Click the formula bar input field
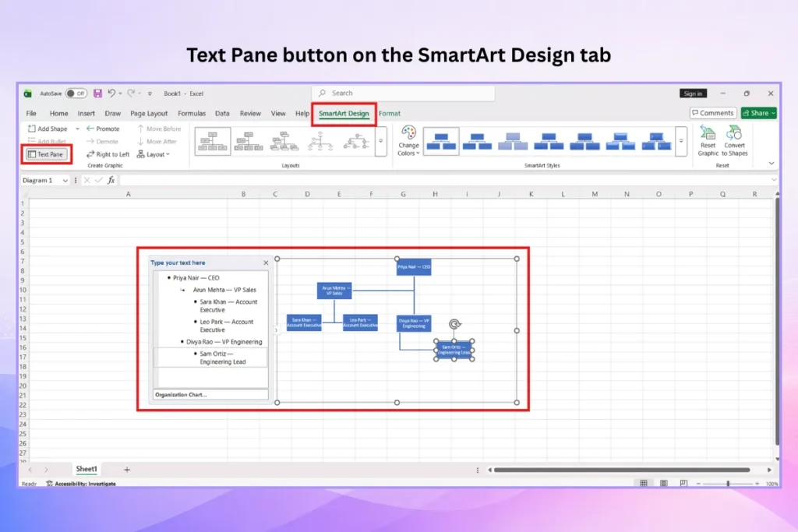Image resolution: width=798 pixels, height=532 pixels. tap(443, 180)
